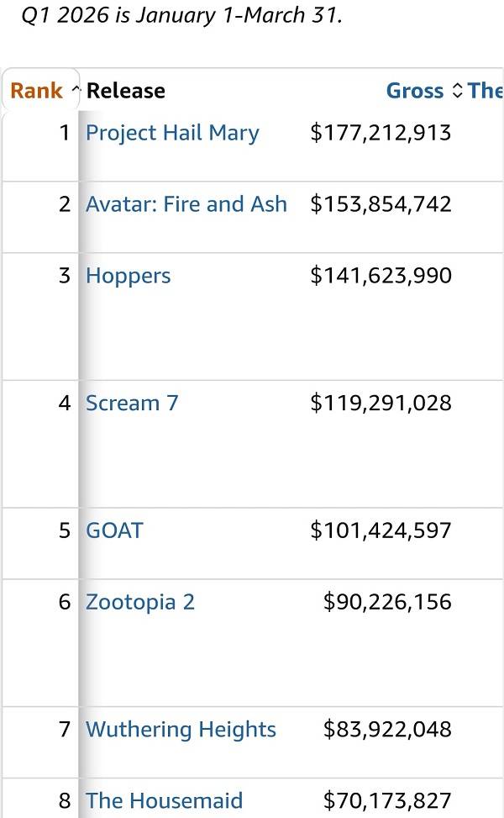Screen dimensions: 504x818
Task: Open Scream 7 release link
Action: point(132,403)
